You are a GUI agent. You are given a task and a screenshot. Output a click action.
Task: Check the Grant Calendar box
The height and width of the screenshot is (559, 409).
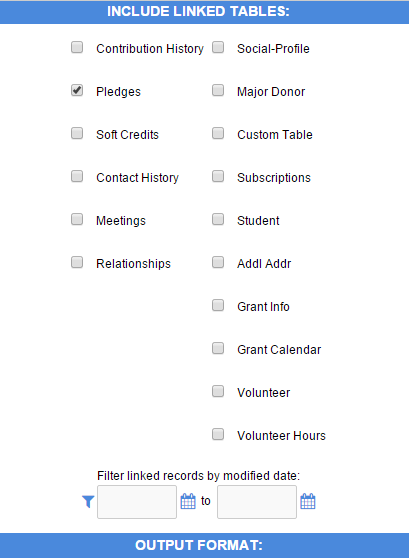pos(218,348)
